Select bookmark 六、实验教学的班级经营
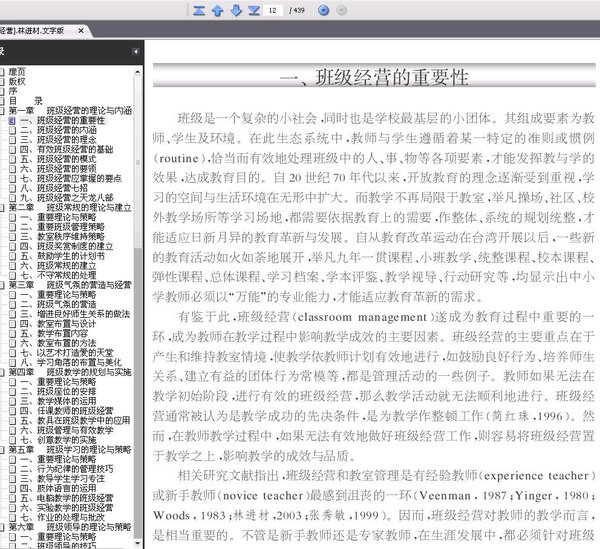600x549 pixels. tap(67, 508)
